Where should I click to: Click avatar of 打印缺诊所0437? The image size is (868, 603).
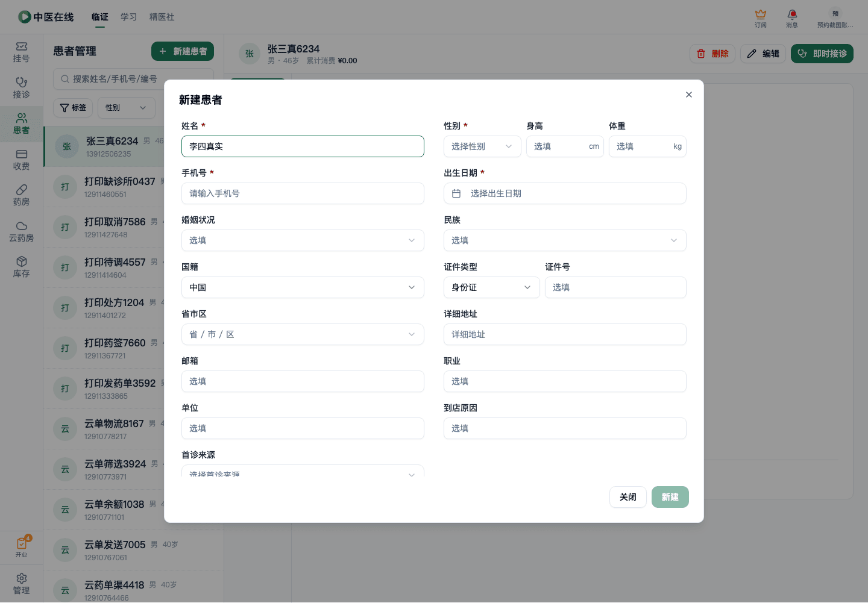tap(65, 187)
